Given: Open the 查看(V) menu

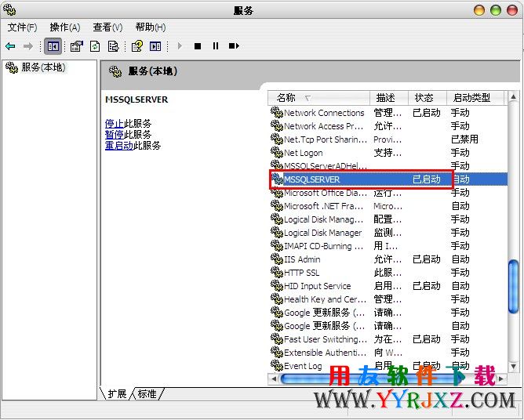Looking at the screenshot, I should [107, 27].
